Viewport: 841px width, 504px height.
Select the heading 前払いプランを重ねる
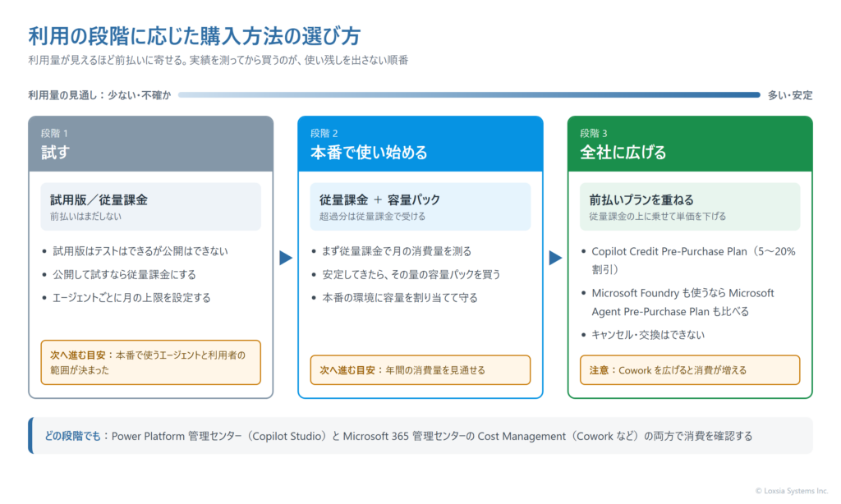tap(641, 200)
